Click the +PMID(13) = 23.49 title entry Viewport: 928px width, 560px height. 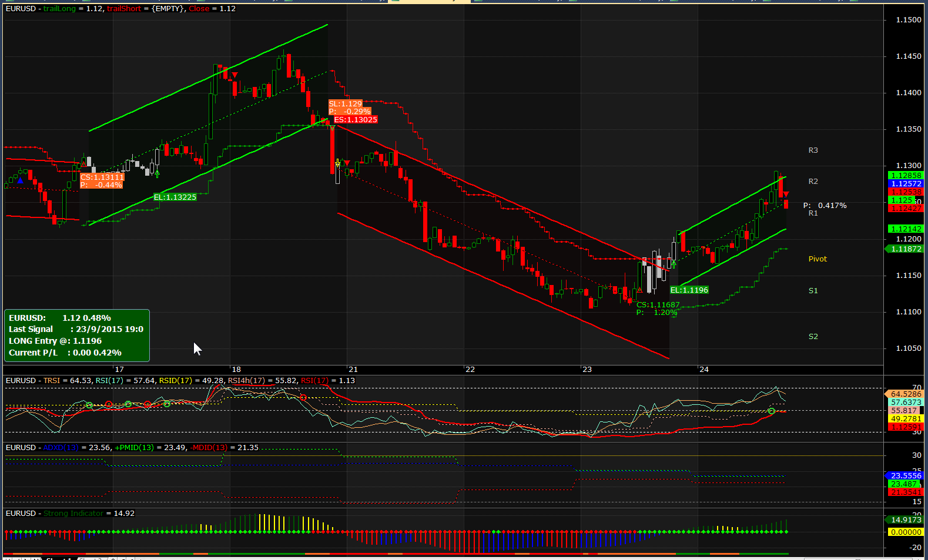coord(150,447)
